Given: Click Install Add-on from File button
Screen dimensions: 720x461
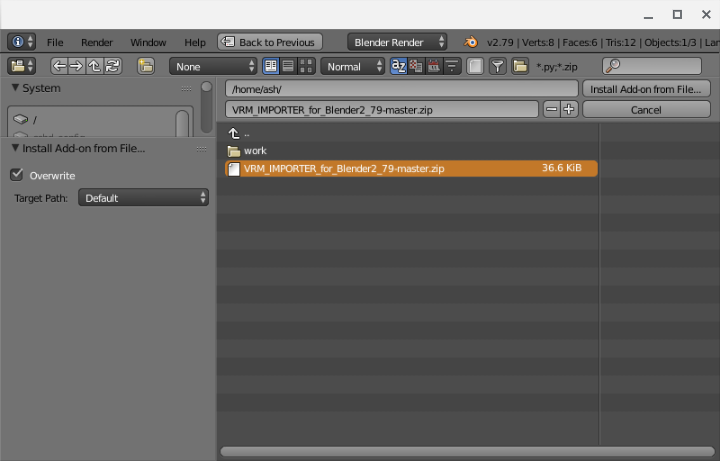Looking at the screenshot, I should pyautogui.click(x=646, y=89).
